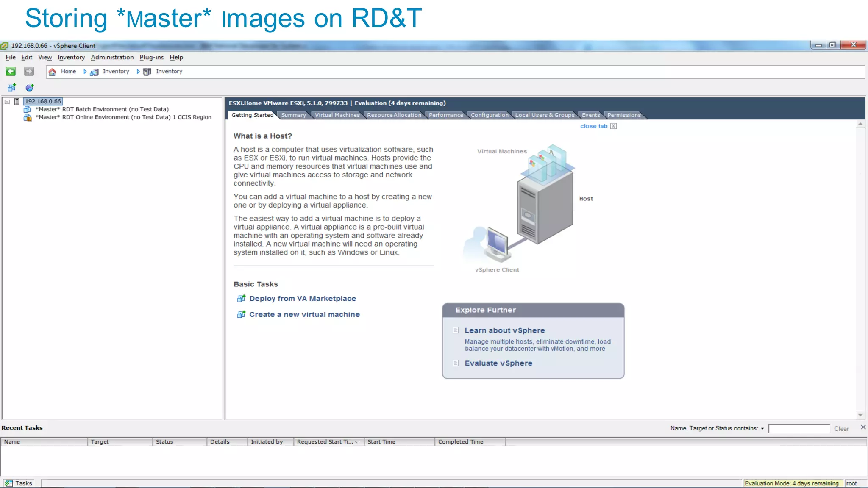Click the Tasks status bar icon

(8, 483)
